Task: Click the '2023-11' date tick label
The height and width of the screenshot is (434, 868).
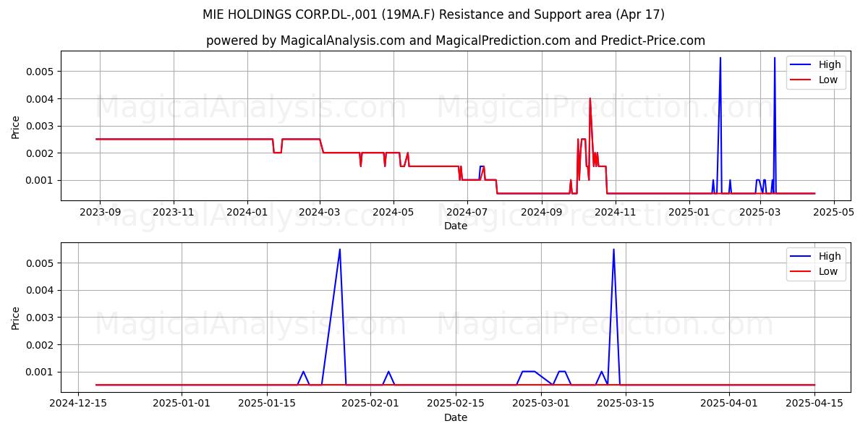Action: pyautogui.click(x=174, y=213)
